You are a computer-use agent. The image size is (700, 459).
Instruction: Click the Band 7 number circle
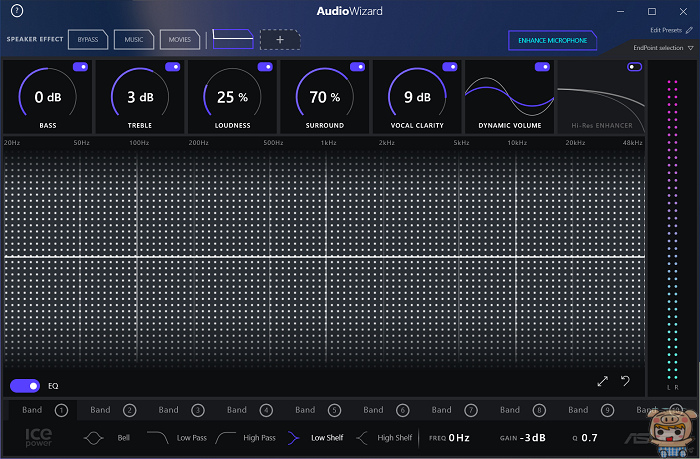471,410
